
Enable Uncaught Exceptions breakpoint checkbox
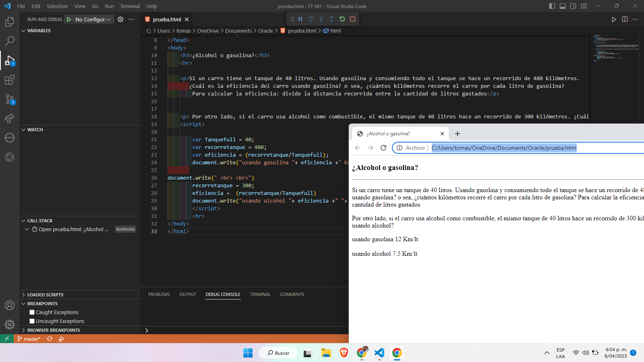pos(32,321)
